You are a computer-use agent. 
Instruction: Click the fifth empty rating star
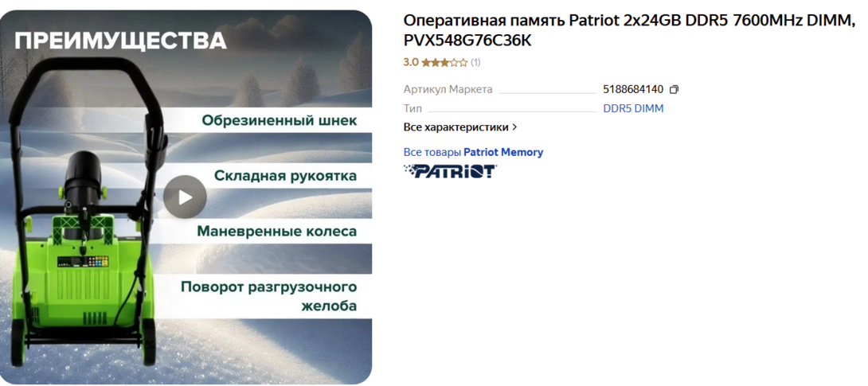(463, 63)
